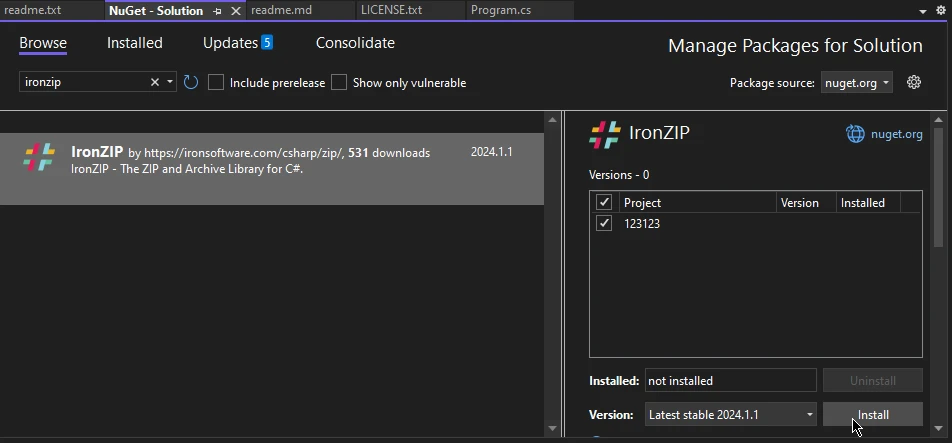Toggle the select-all checkbox in the Project header
This screenshot has height=443, width=952.
pyautogui.click(x=604, y=202)
